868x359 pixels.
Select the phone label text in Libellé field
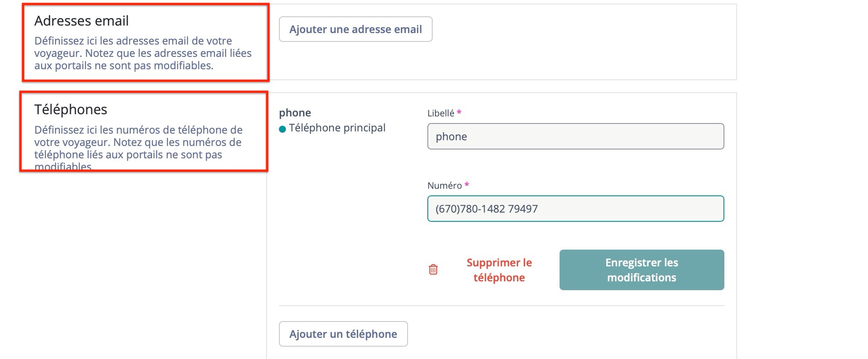click(x=450, y=137)
